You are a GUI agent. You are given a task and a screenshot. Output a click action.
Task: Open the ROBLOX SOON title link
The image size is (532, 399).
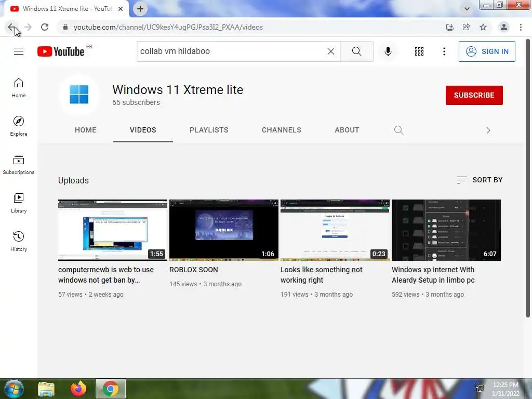pos(194,270)
